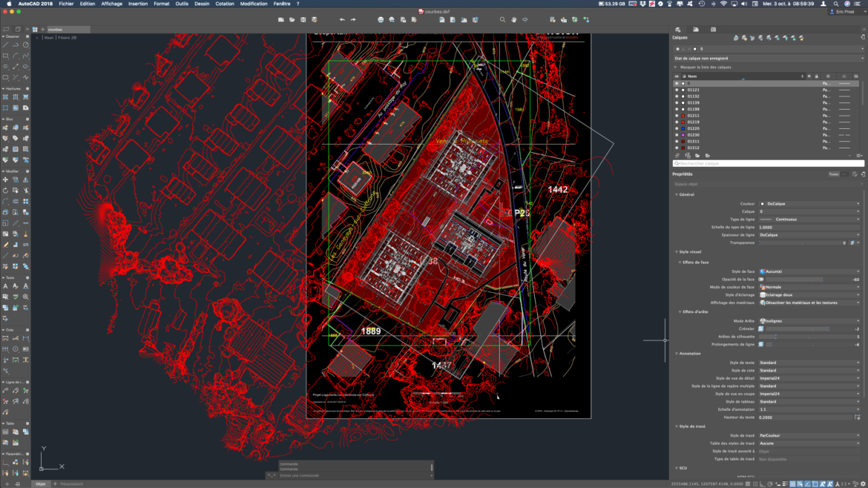Click the Hauteur du texte value field
The width and height of the screenshot is (868, 488).
click(x=806, y=418)
